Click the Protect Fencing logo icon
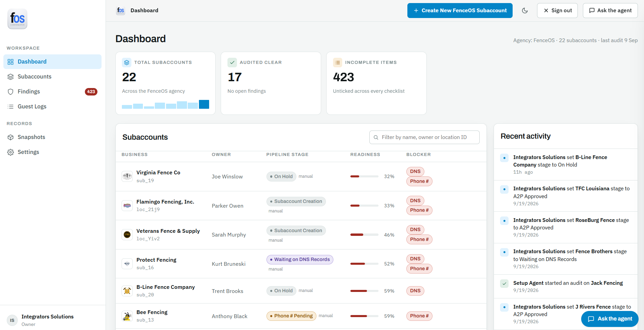This screenshot has height=330, width=644. [127, 264]
